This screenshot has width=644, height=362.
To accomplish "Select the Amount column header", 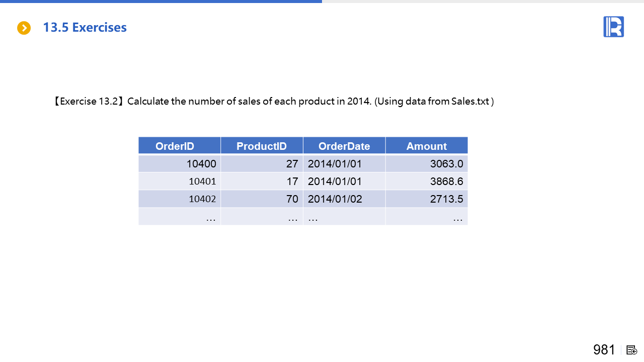I will [x=426, y=146].
